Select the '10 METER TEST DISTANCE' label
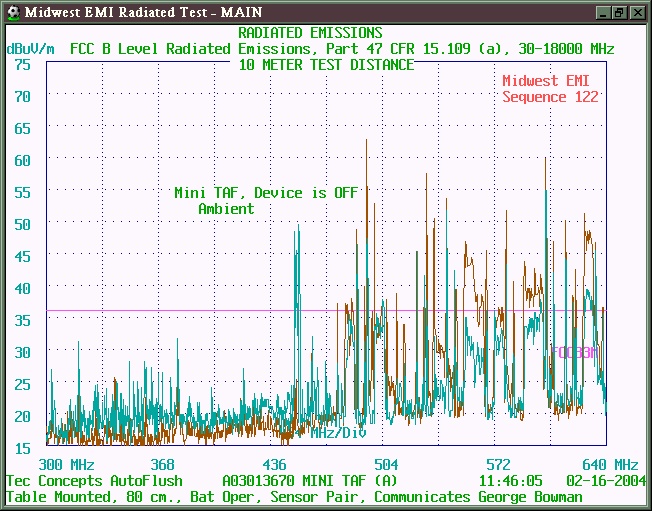Viewport: 652px width, 511px height. coord(326,65)
